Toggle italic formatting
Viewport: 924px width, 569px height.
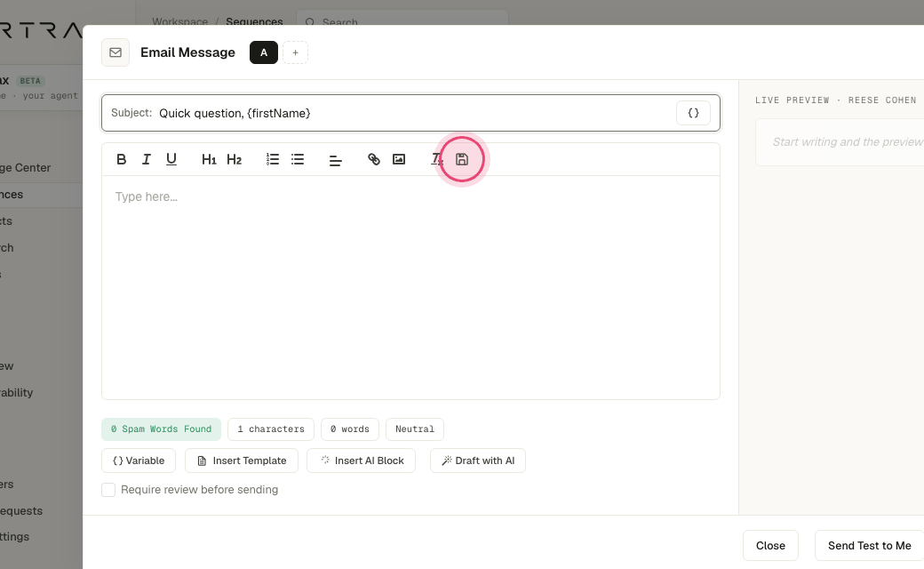[146, 159]
